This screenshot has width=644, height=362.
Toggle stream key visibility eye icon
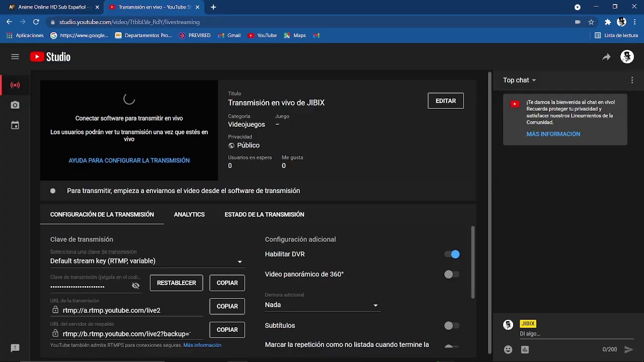pyautogui.click(x=135, y=286)
